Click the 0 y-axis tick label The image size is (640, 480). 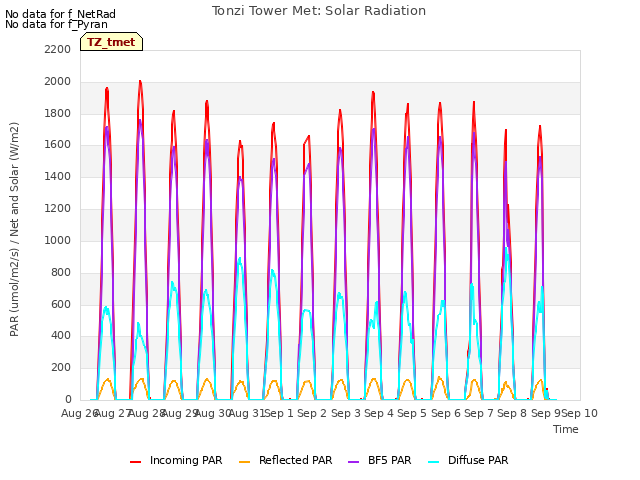tap(68, 399)
